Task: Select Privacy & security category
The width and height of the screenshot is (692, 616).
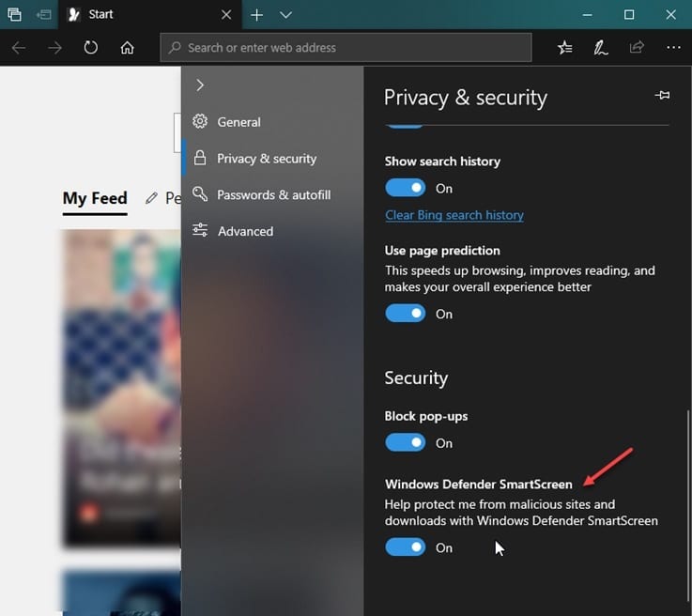Action: [272, 159]
